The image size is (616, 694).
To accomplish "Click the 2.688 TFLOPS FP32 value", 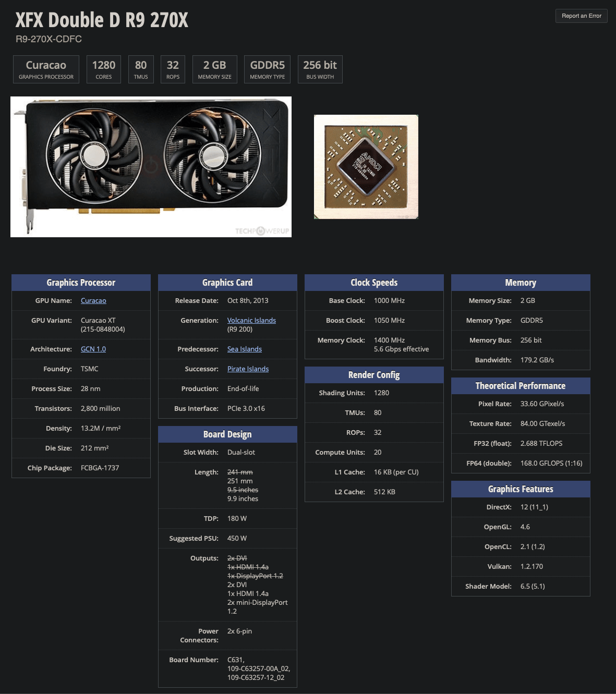I will [541, 444].
